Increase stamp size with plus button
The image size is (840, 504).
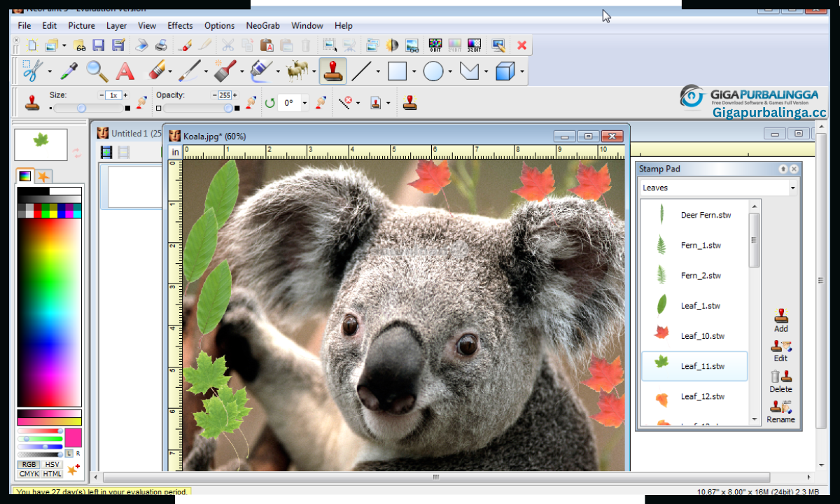pyautogui.click(x=125, y=95)
